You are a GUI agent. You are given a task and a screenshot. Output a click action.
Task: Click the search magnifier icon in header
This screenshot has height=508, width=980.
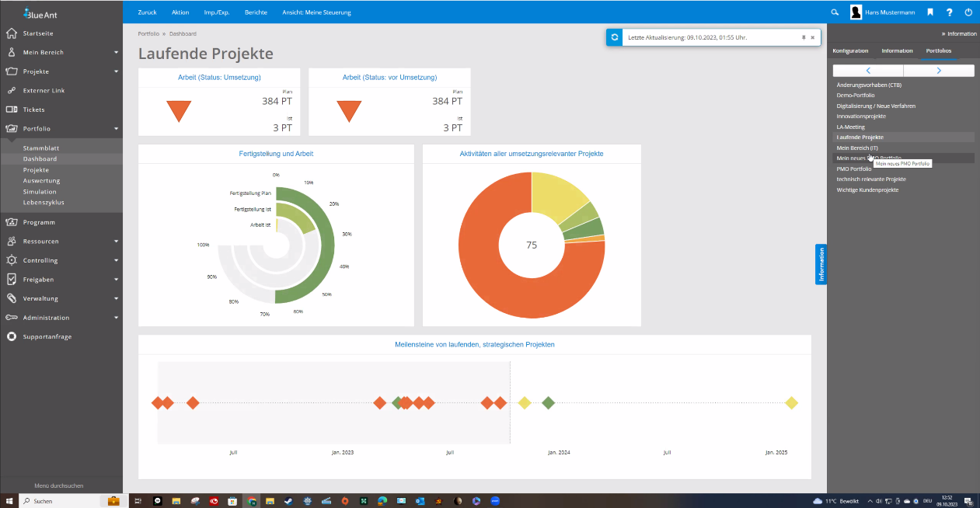point(835,12)
